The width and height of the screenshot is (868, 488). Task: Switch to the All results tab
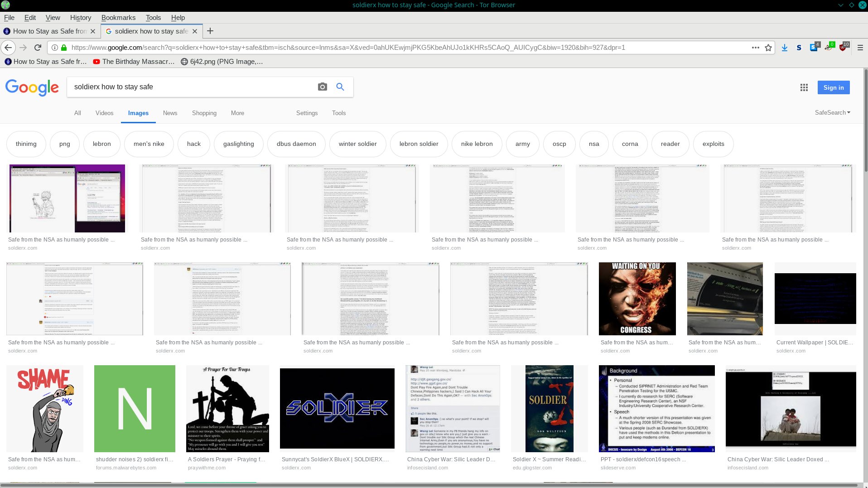click(x=77, y=113)
